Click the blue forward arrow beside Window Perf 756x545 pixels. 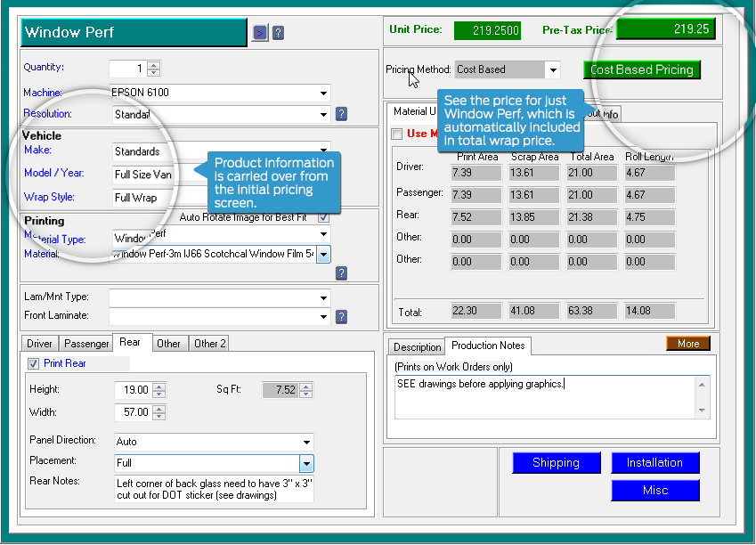coord(259,32)
